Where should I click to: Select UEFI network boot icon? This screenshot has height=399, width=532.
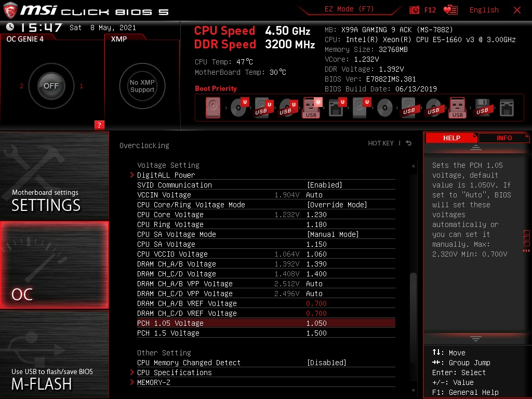pos(337,108)
